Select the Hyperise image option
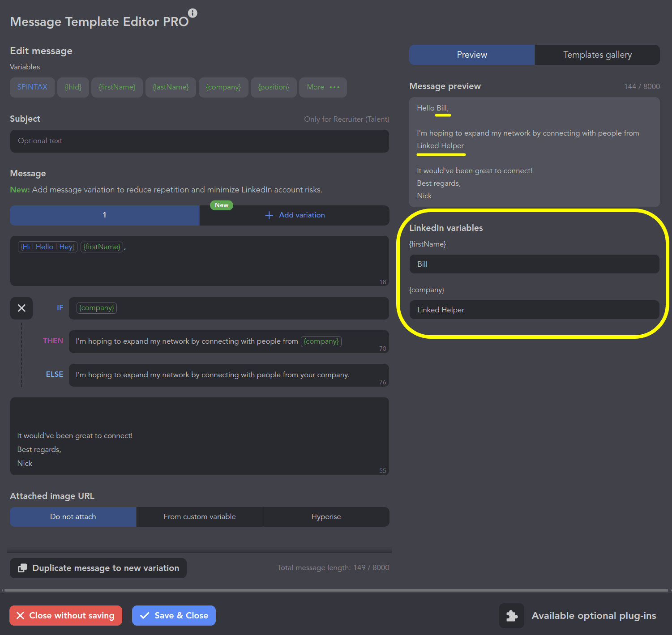The height and width of the screenshot is (635, 672). (326, 516)
